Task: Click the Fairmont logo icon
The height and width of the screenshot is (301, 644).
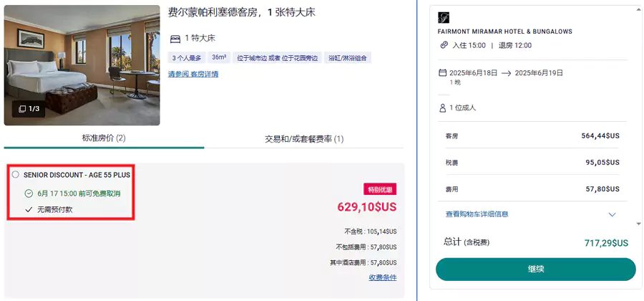Action: click(x=444, y=18)
